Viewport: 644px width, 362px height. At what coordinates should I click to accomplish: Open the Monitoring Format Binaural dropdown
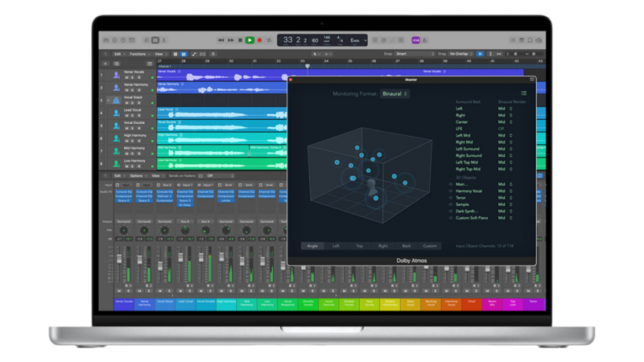coord(394,93)
